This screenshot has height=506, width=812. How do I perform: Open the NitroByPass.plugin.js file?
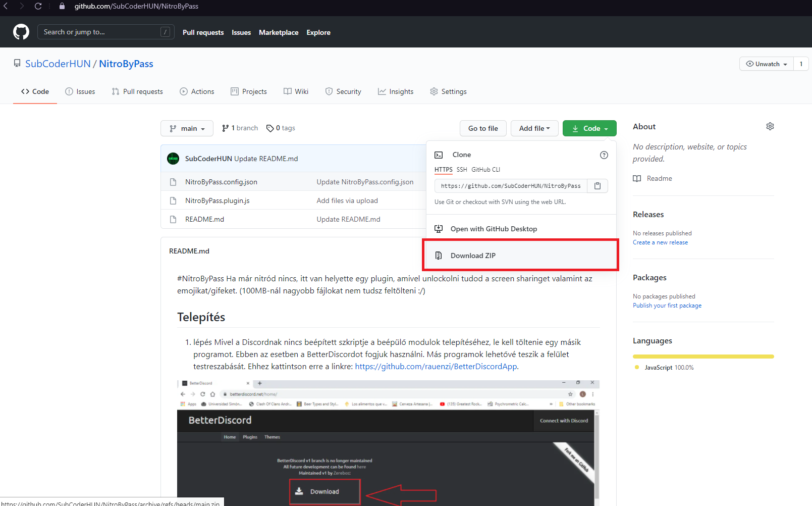tap(218, 200)
